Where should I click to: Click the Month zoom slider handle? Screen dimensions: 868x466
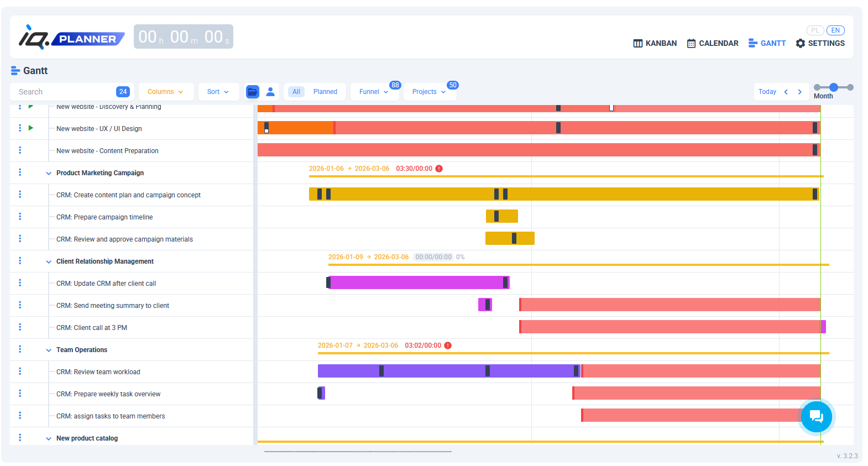pos(834,87)
